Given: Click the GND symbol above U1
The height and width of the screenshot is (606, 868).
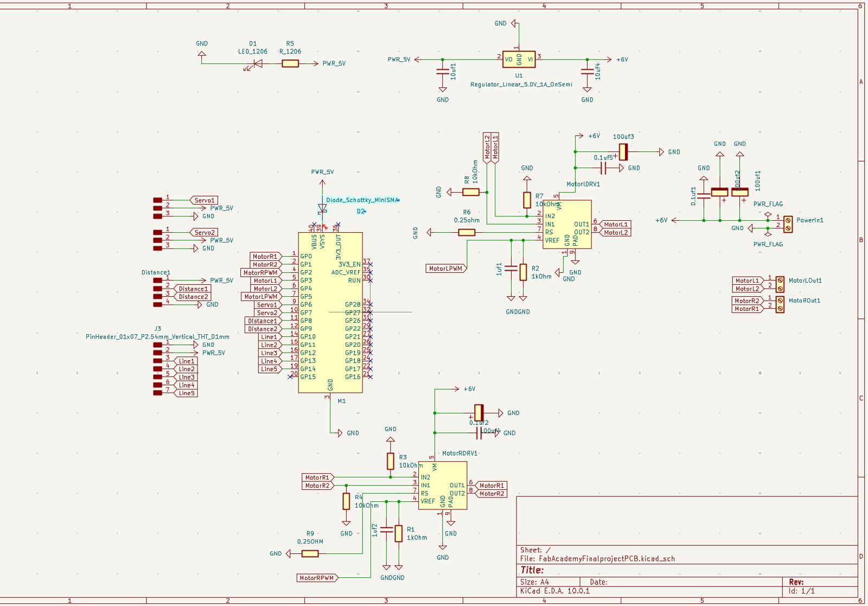Looking at the screenshot, I should (x=515, y=24).
